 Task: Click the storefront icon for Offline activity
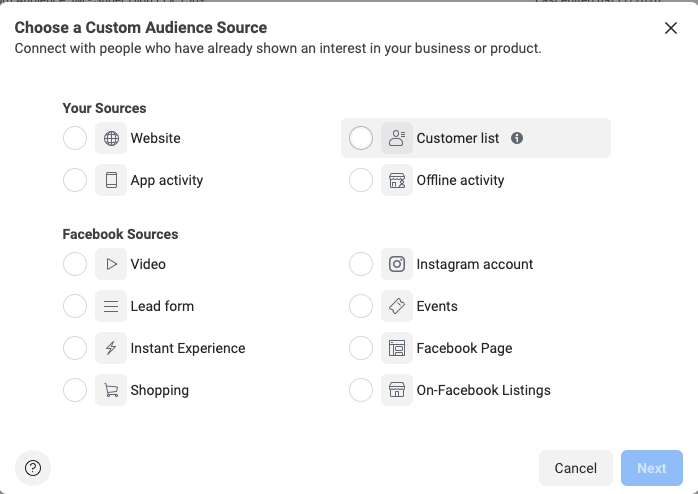coord(397,180)
